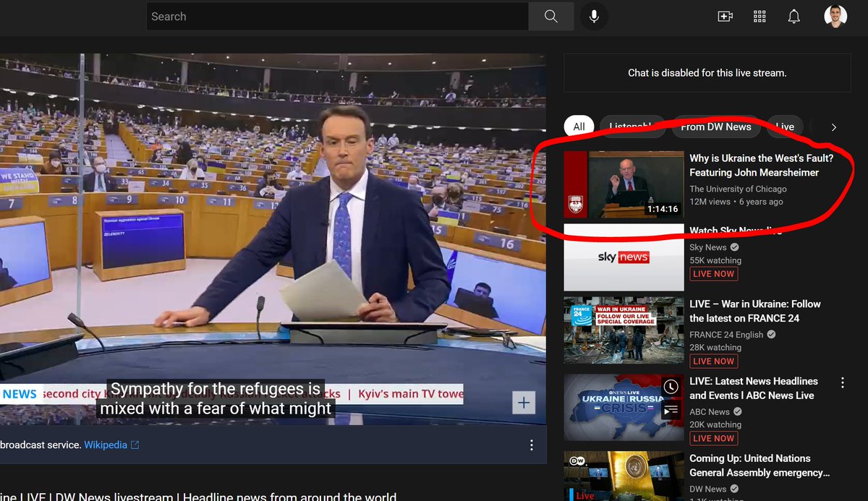Viewport: 868px width, 501px height.
Task: Open the Sky News channel name
Action: 708,247
